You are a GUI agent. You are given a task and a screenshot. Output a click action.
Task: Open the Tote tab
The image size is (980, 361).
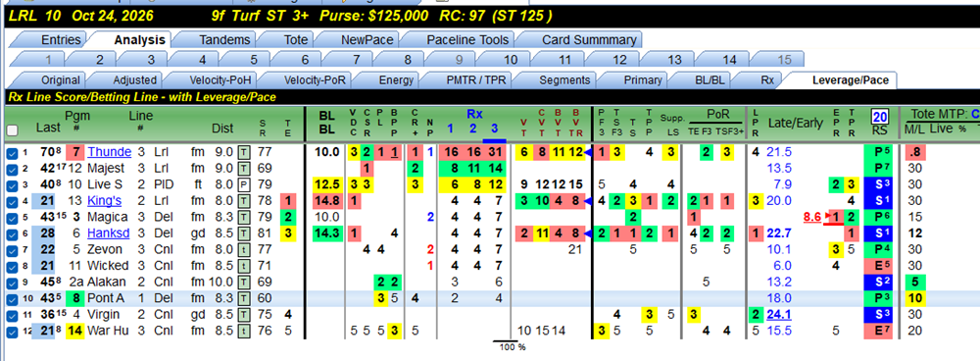[x=296, y=39]
